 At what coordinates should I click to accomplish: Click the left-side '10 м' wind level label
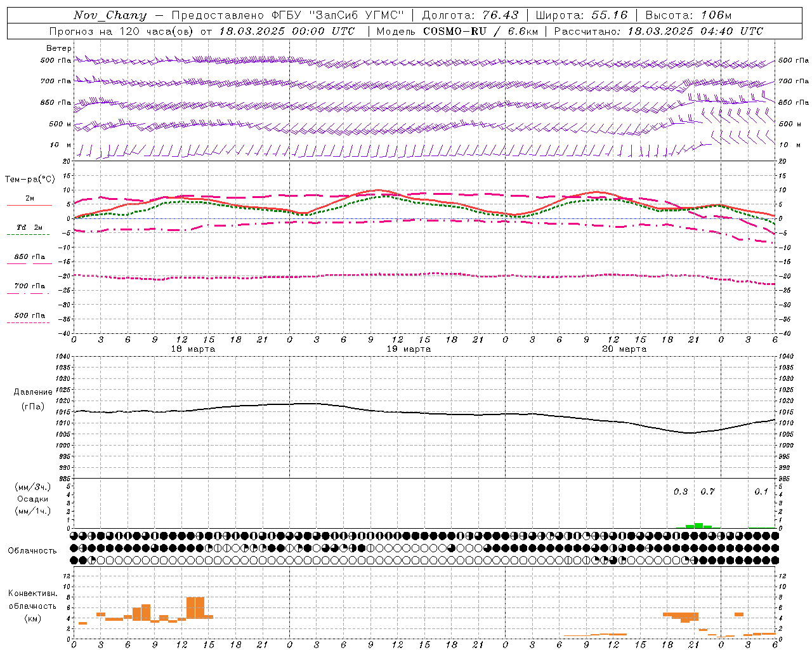(x=61, y=145)
